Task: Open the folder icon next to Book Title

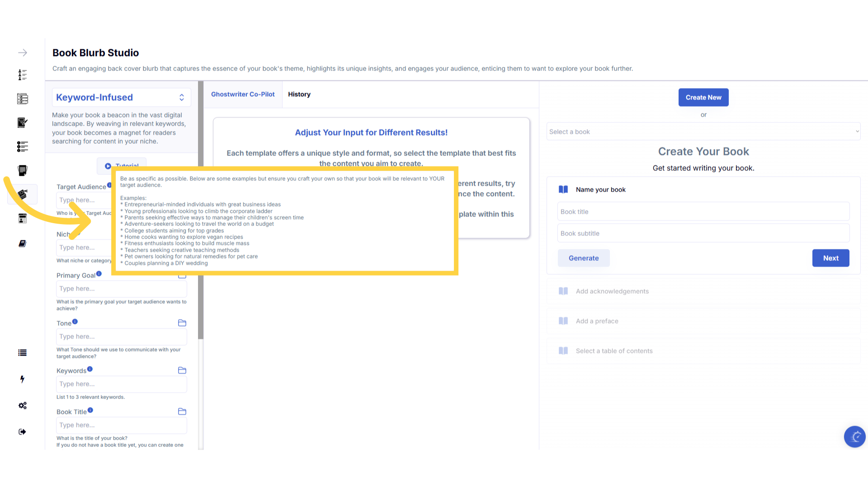Action: tap(182, 412)
